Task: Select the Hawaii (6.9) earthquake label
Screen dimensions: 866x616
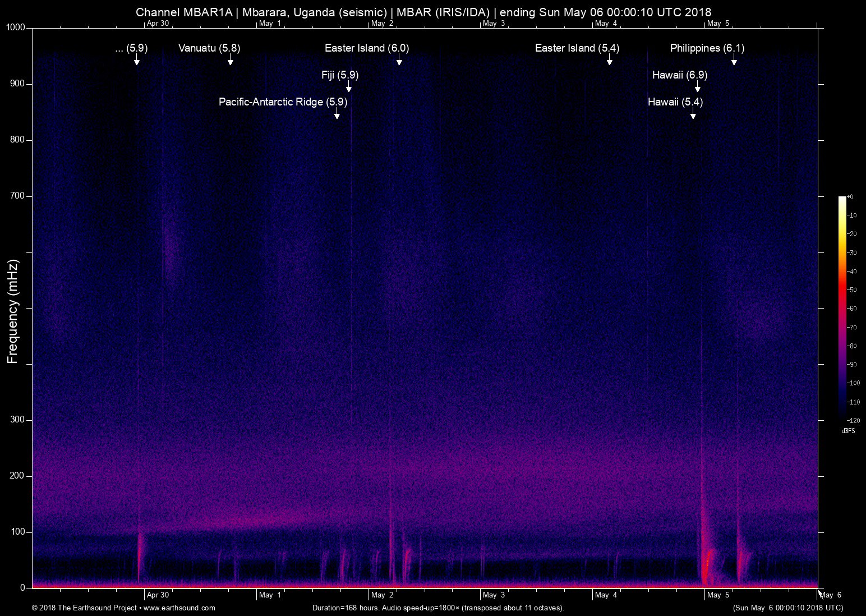Action: (679, 75)
